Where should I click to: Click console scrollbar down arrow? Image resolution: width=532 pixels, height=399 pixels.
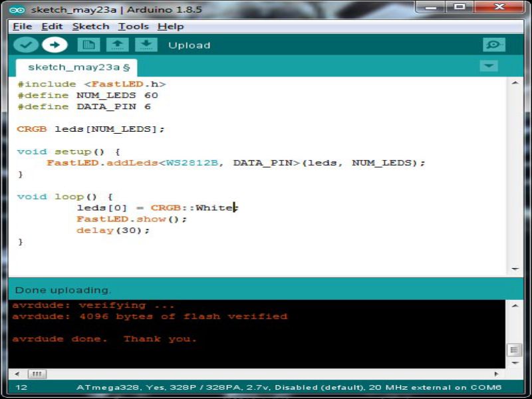(x=515, y=362)
